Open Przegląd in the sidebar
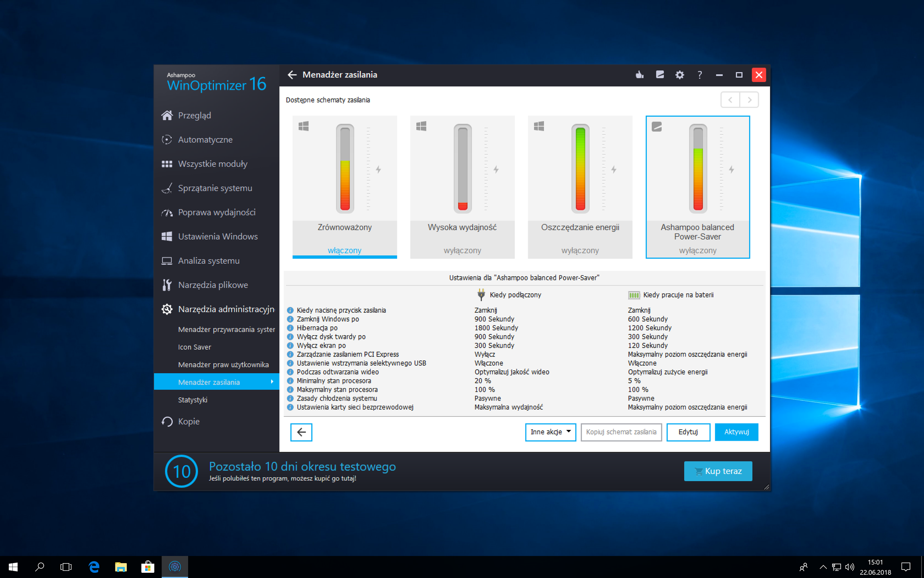 tap(195, 116)
